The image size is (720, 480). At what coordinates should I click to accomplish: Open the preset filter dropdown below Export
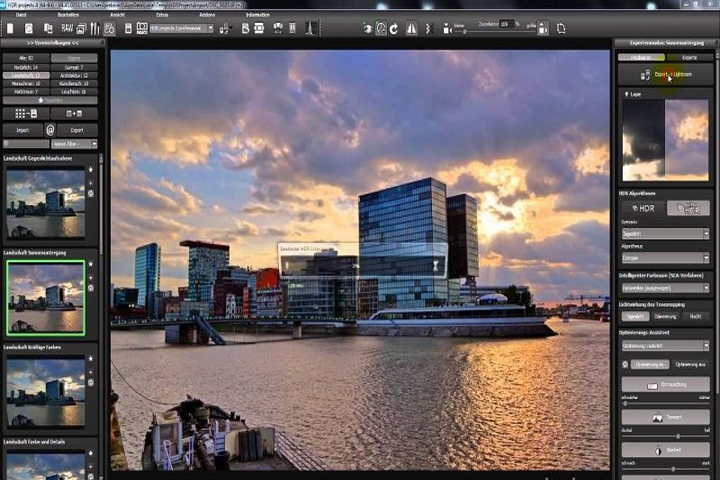point(74,144)
